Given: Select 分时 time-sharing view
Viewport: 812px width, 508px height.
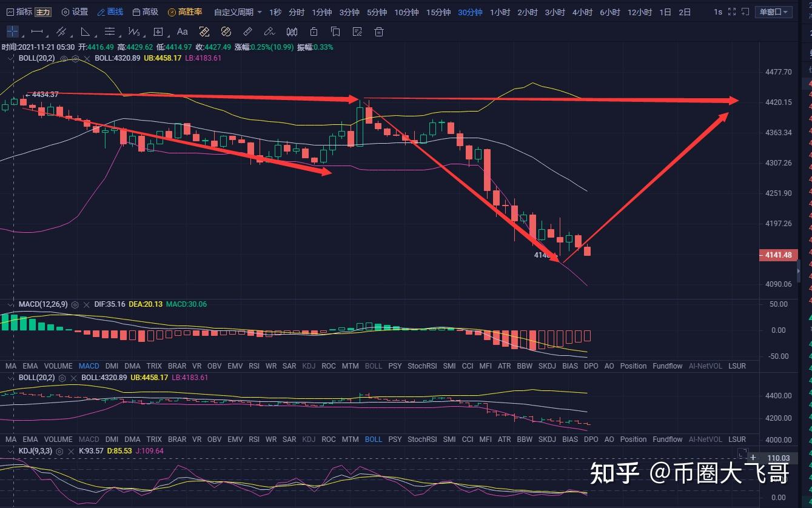Looking at the screenshot, I should (297, 12).
